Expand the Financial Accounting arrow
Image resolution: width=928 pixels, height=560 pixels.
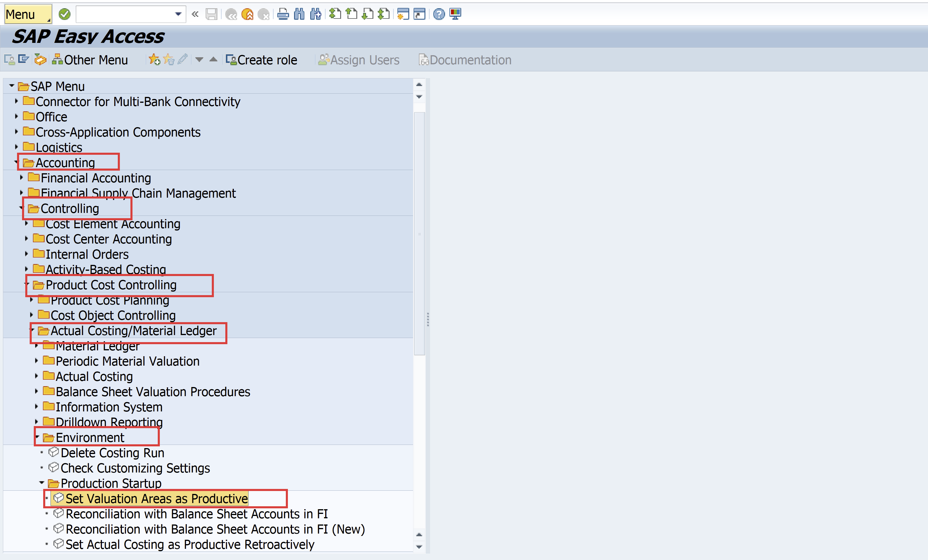(x=21, y=177)
